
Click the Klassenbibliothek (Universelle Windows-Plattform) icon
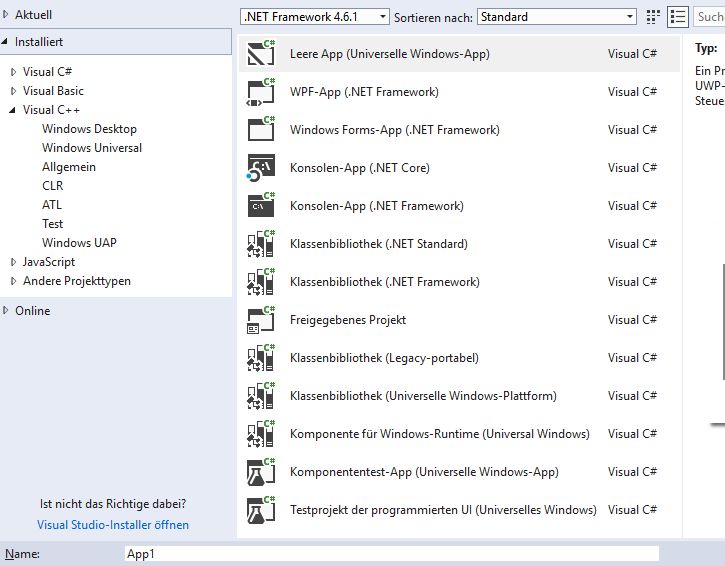(261, 395)
